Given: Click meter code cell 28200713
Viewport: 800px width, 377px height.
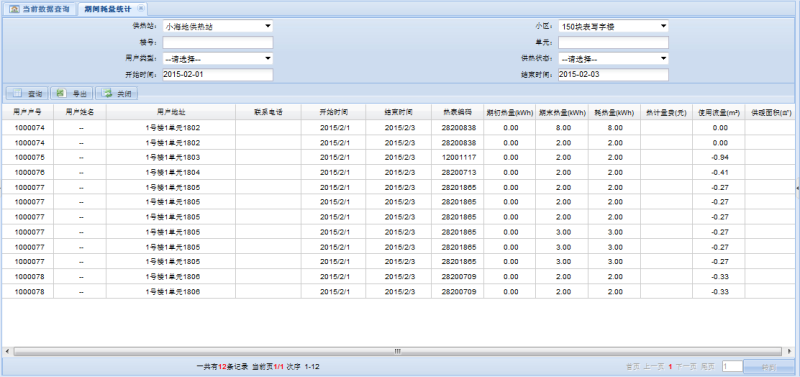Looking at the screenshot, I should tap(458, 172).
